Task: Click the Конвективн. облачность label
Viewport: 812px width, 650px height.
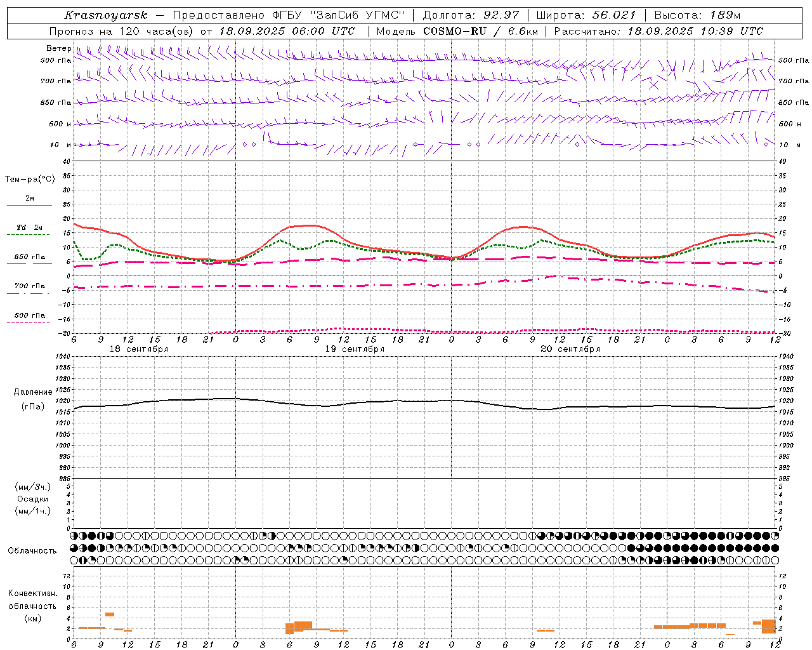Action: [33, 600]
